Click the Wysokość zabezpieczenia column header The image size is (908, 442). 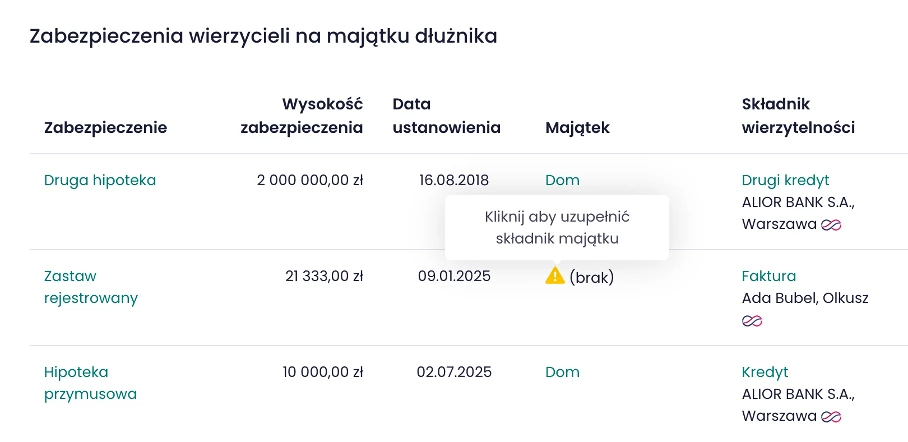pyautogui.click(x=302, y=116)
